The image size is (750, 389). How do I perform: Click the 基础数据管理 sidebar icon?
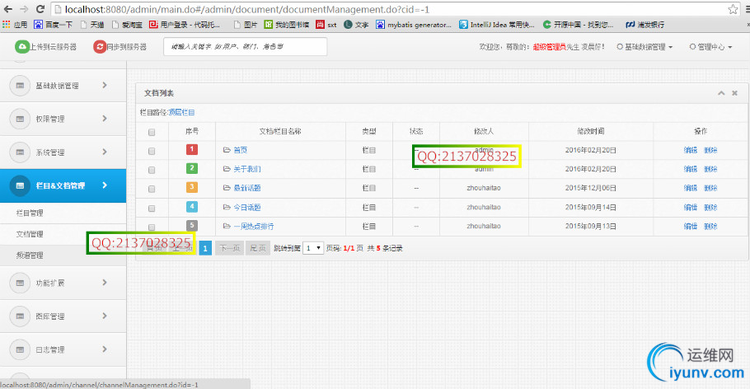point(20,86)
